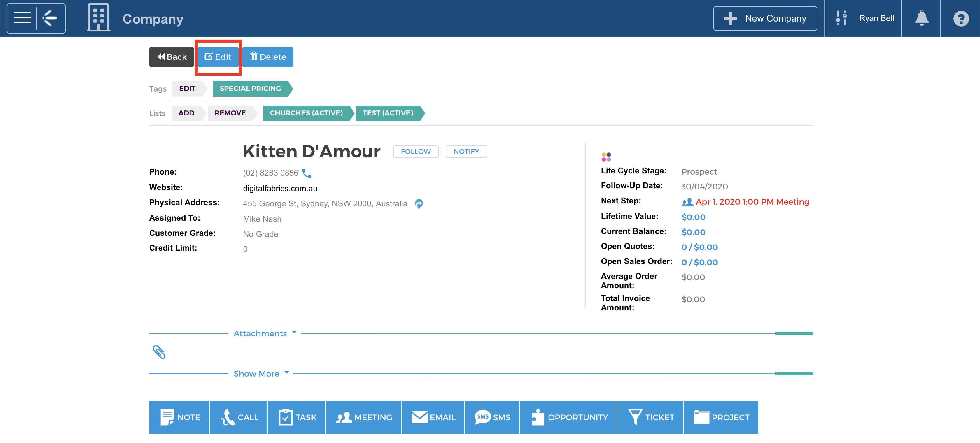The image size is (980, 443).
Task: Compose an EMAIL
Action: click(433, 417)
